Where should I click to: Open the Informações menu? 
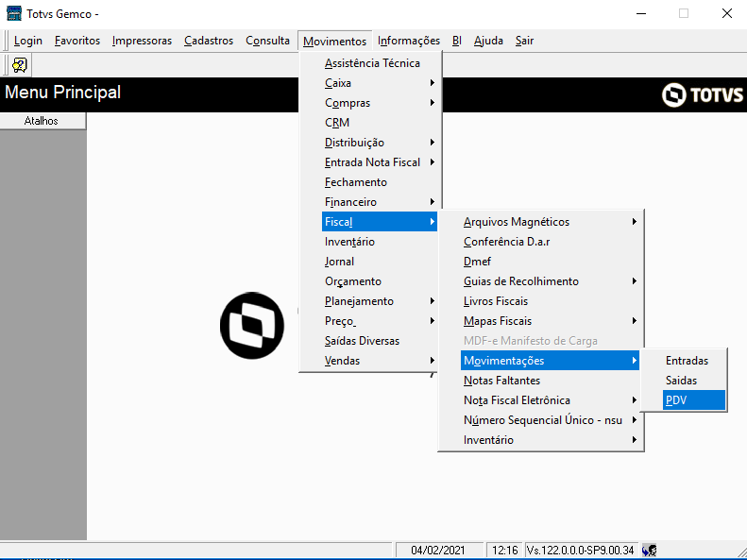coord(409,41)
